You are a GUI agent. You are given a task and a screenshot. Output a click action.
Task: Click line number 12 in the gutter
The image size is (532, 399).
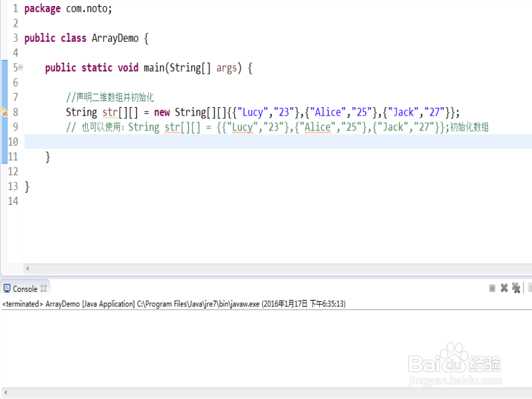pos(13,172)
